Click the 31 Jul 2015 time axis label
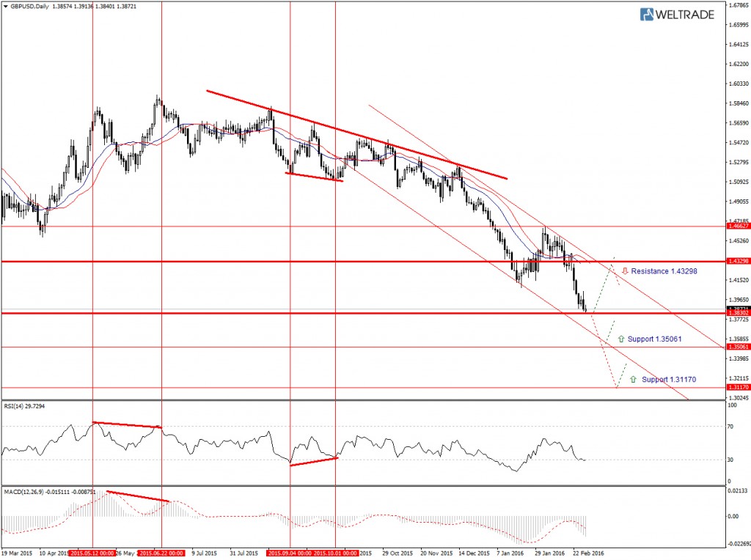Screen dimensions: 751x560 243,553
